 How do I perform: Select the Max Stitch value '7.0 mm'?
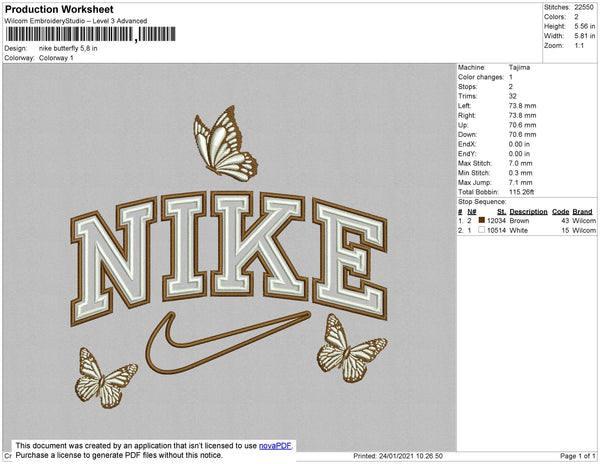coord(520,163)
